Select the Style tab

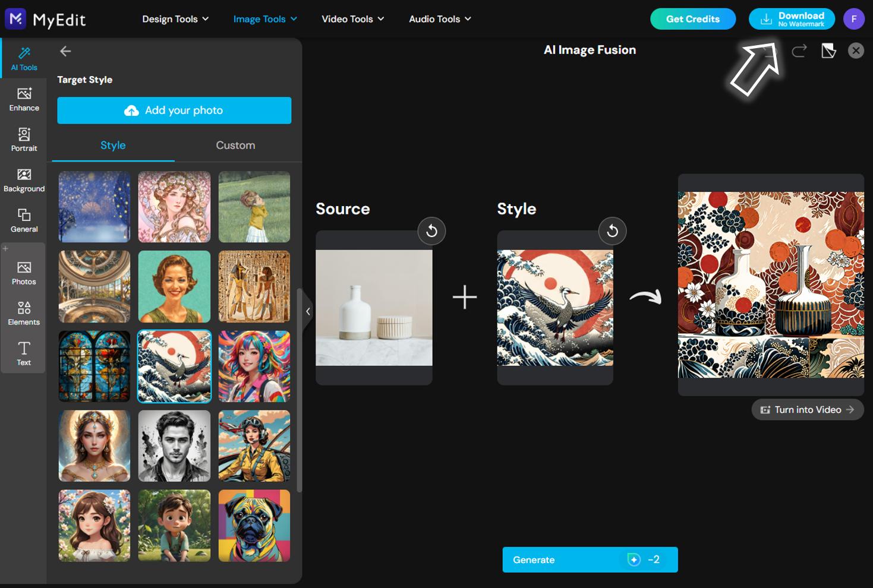113,145
